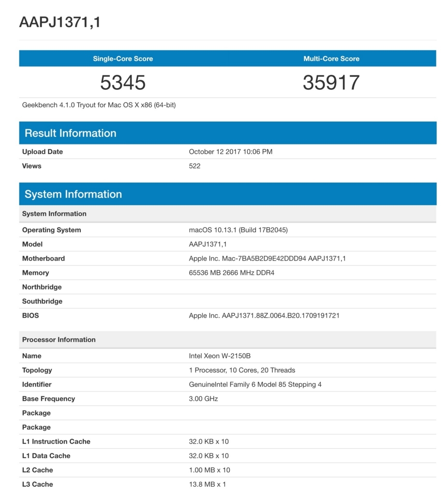
Task: Click the Processor Information subheader
Action: point(228,340)
